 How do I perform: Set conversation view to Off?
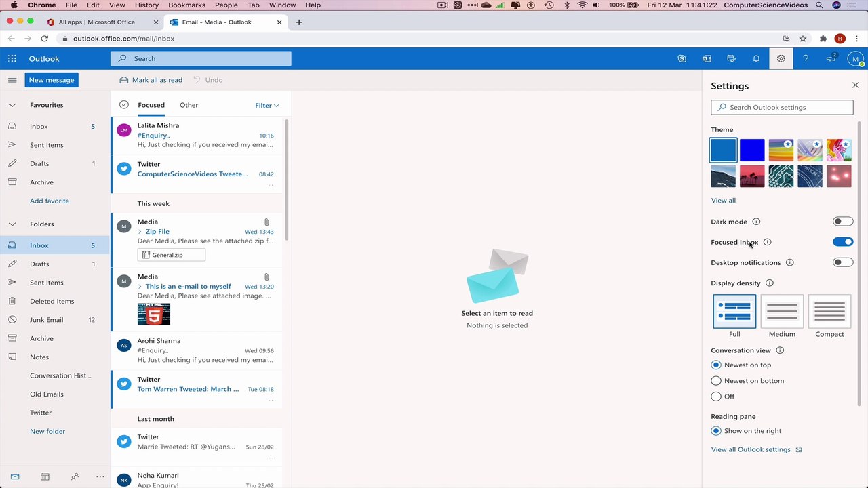coord(716,396)
